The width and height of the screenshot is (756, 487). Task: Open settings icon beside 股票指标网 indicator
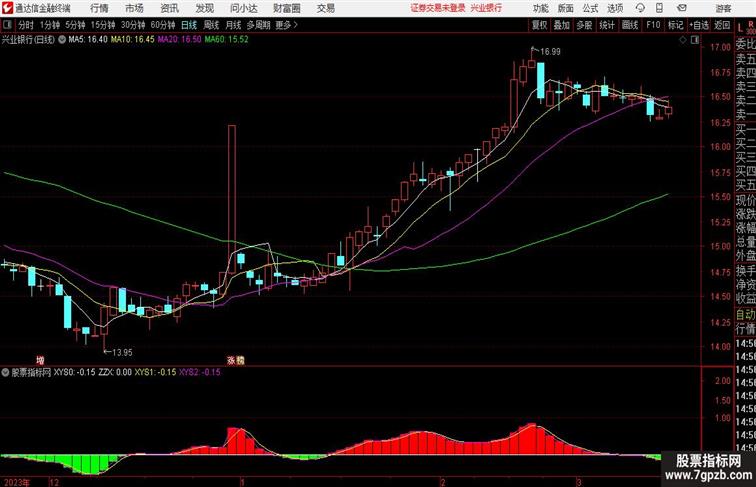(5, 372)
